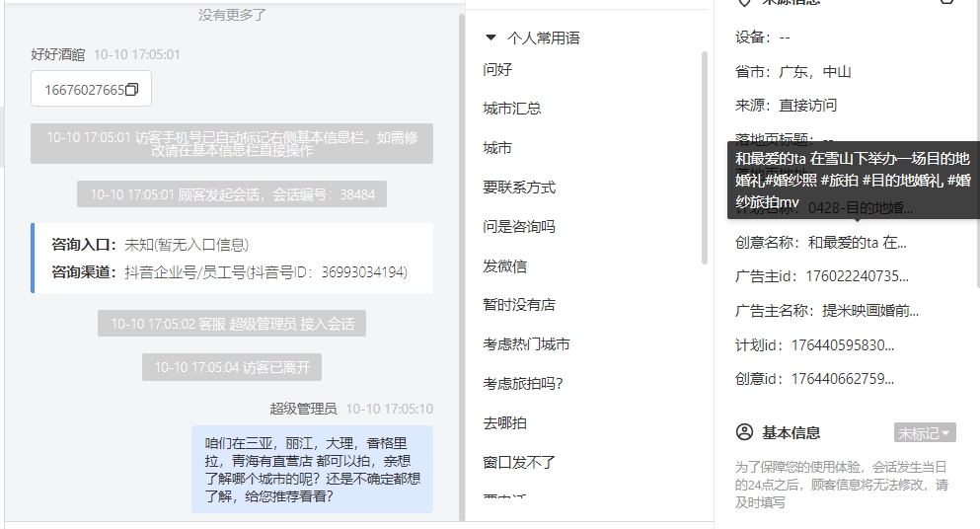980x529 pixels.
Task: Select quick phrase 问是咨询吗
Action: 519,226
